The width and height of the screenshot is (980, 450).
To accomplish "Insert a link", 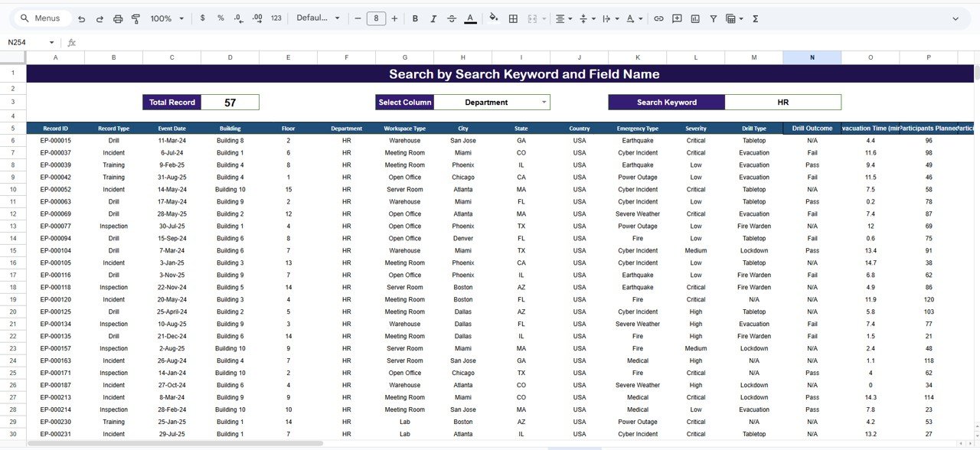I will [659, 18].
